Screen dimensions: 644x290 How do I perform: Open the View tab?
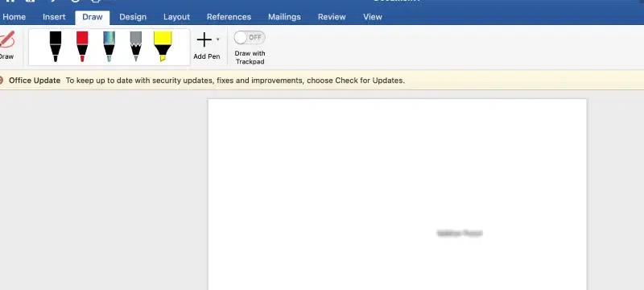(x=373, y=17)
